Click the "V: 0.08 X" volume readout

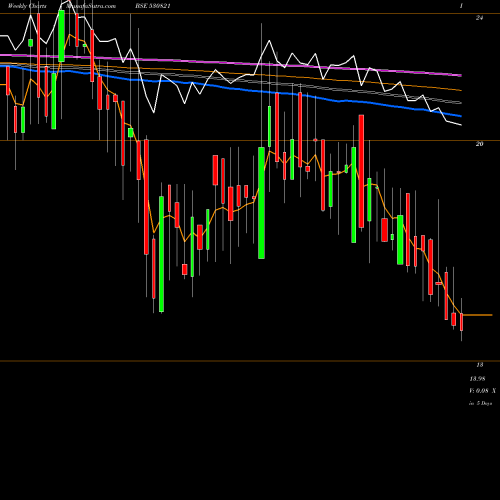pos(482,391)
